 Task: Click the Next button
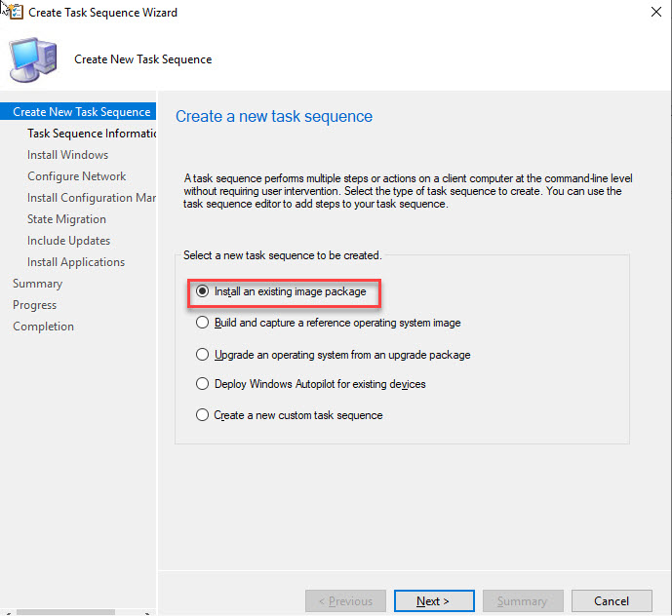pyautogui.click(x=433, y=601)
